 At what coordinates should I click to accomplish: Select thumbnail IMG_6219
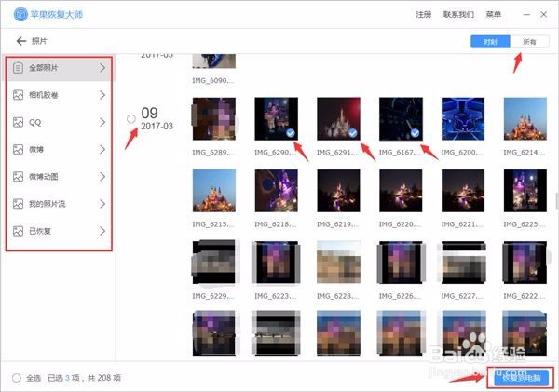[x=338, y=191]
